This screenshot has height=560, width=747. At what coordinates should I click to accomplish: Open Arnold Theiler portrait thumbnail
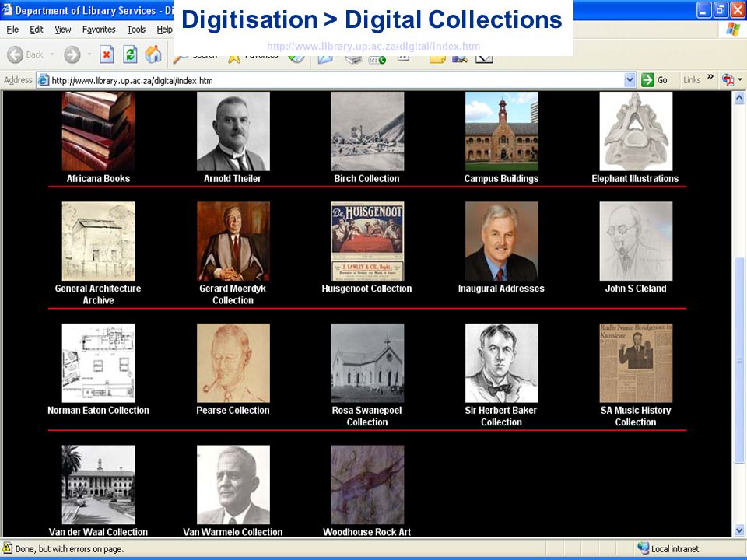(x=233, y=131)
